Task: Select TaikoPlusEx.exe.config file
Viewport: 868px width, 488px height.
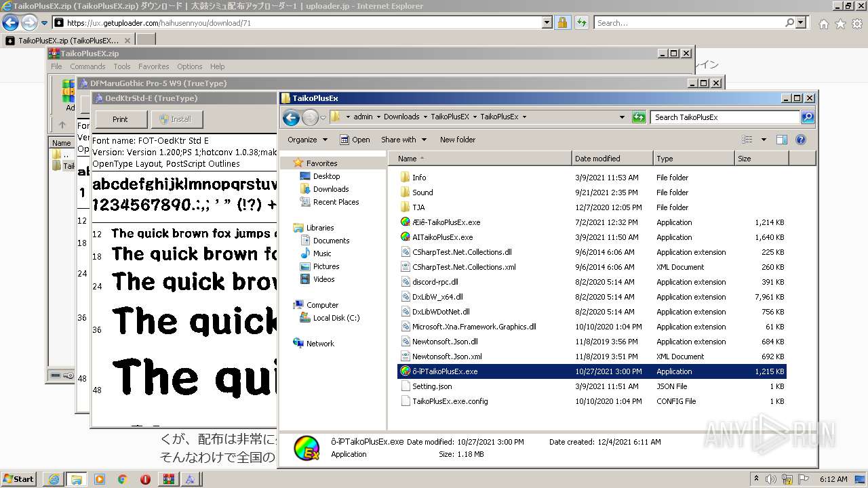Action: tap(450, 401)
